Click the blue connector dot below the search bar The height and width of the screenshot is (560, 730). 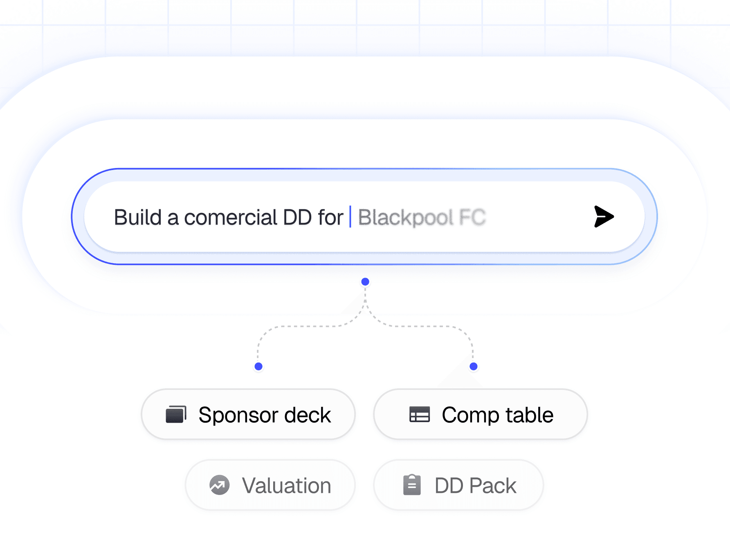point(365,281)
